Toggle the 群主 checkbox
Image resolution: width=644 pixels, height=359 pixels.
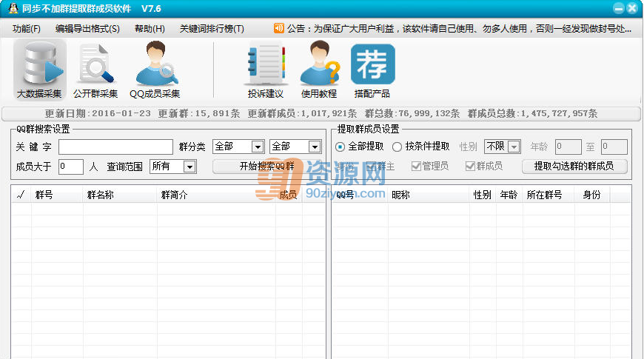(x=372, y=166)
